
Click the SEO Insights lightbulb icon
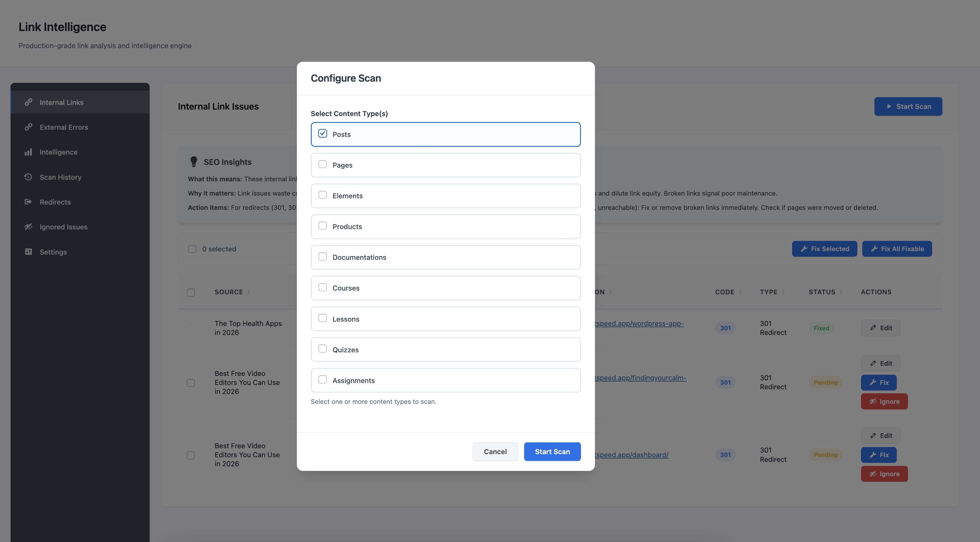tap(194, 162)
